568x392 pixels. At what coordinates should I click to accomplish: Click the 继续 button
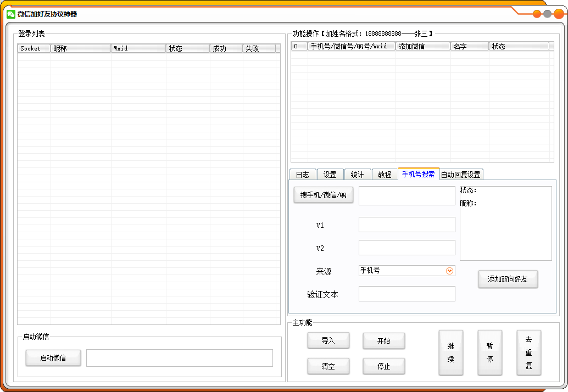(x=450, y=352)
